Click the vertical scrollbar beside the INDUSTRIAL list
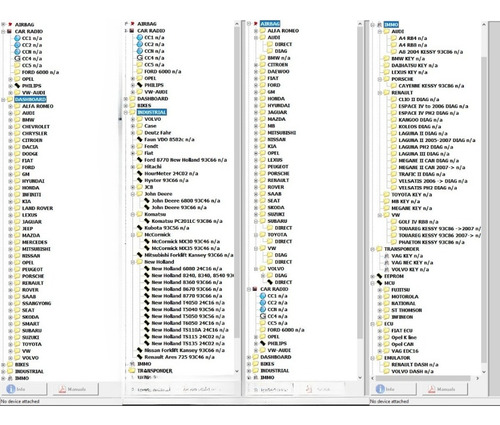The image size is (500, 425). (237, 183)
